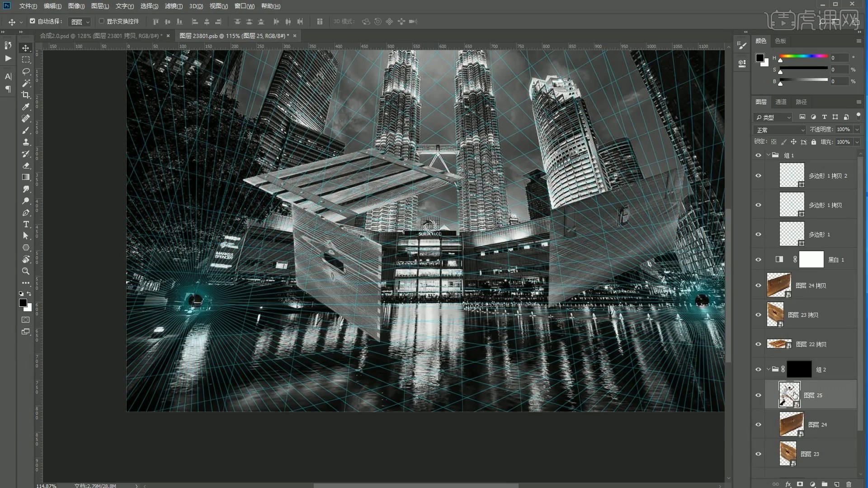Select the Smudge tool

point(26,189)
